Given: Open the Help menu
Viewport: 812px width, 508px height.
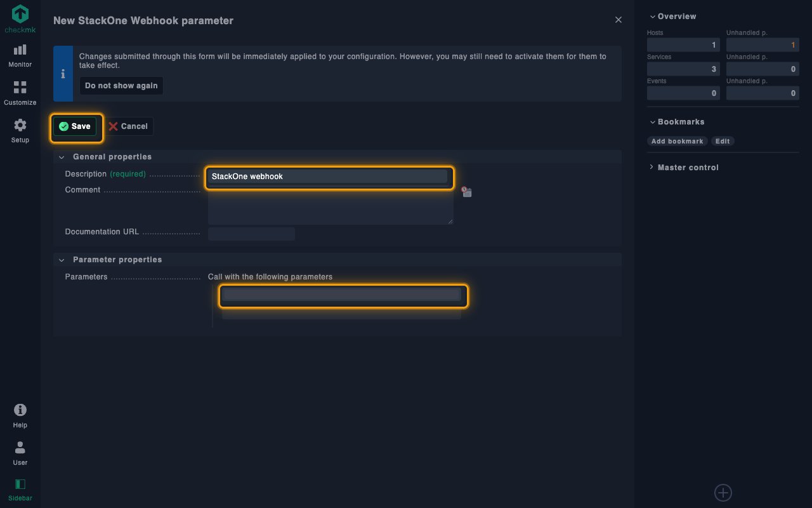Looking at the screenshot, I should pyautogui.click(x=20, y=416).
